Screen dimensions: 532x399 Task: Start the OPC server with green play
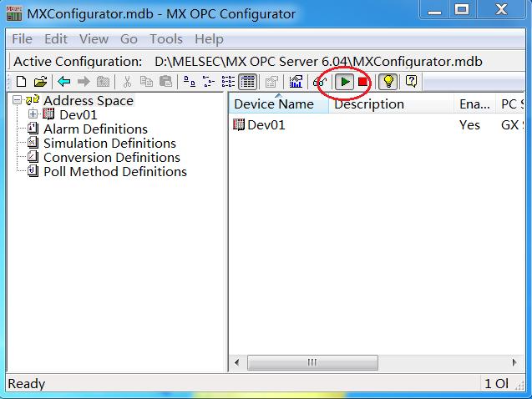pos(345,82)
